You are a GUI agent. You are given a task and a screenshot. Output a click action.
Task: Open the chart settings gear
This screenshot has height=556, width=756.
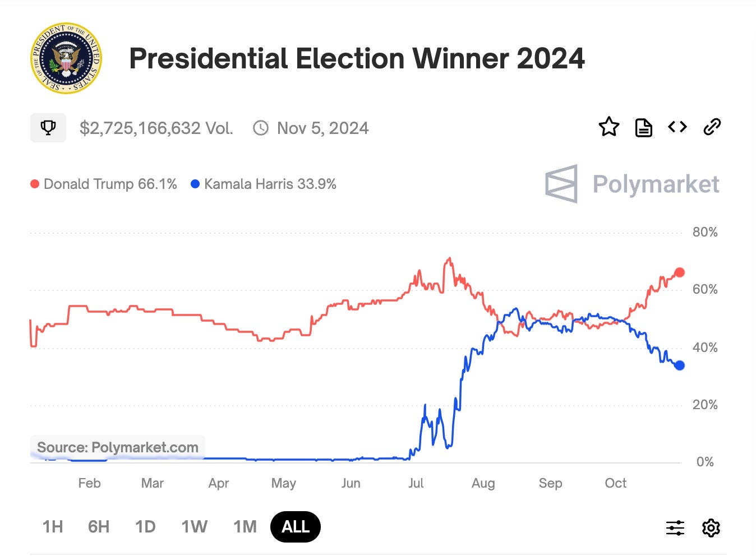click(x=711, y=527)
